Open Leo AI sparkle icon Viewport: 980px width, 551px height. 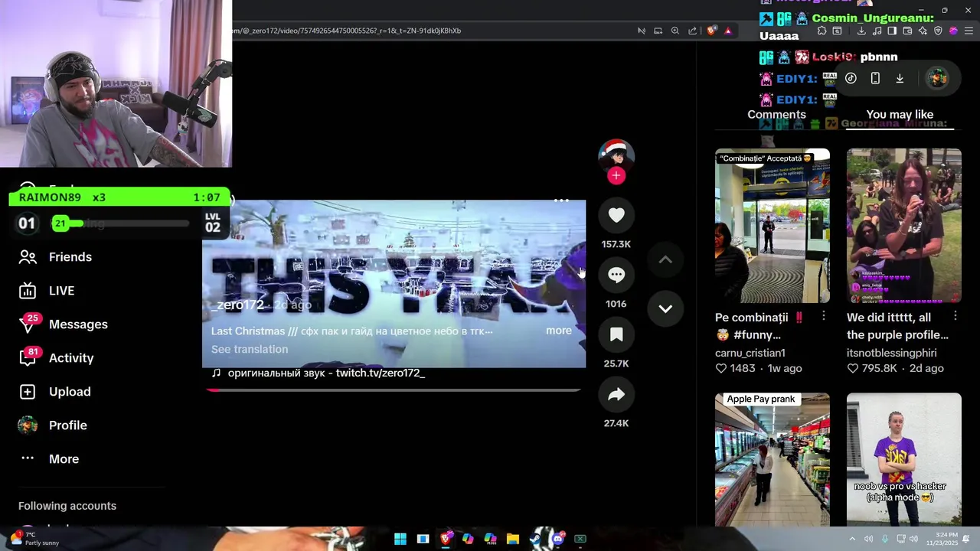[923, 31]
